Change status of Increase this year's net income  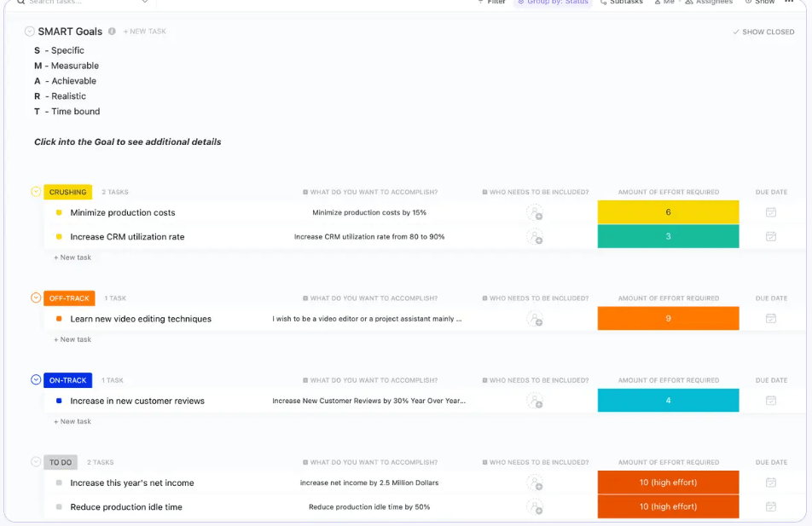pos(59,483)
